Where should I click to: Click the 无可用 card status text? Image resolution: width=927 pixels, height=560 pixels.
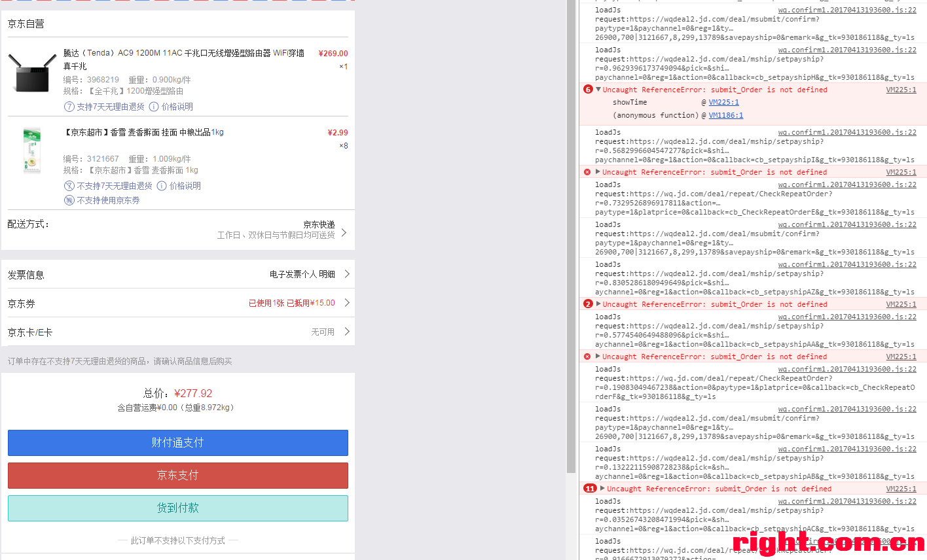[323, 332]
